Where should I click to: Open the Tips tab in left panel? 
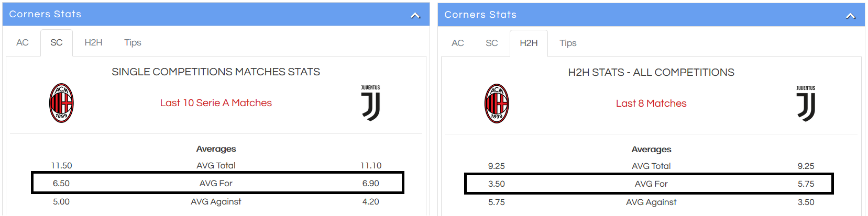click(x=133, y=42)
